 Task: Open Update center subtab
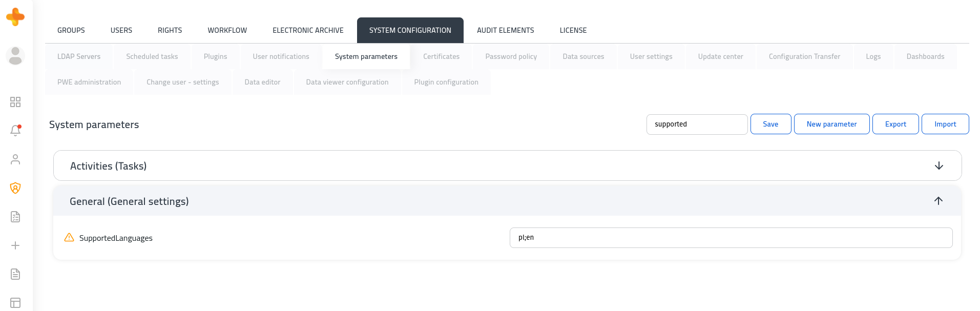720,56
